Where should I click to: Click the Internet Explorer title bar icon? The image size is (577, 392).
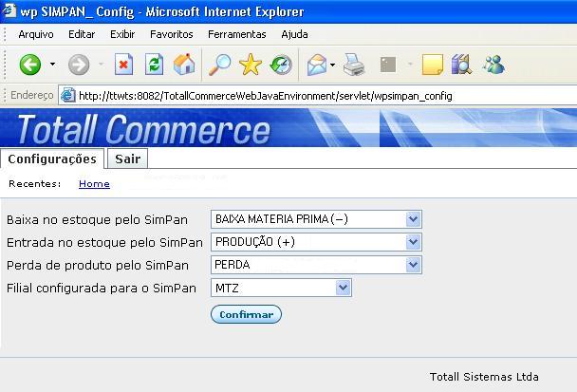[x=9, y=9]
